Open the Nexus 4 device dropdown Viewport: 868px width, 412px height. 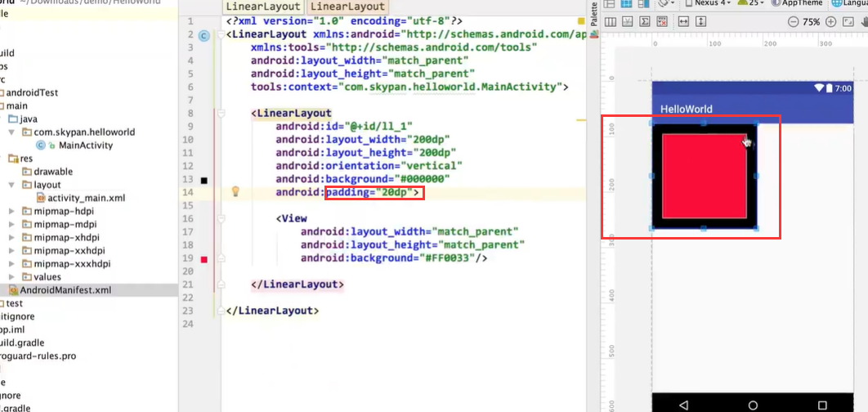click(x=709, y=3)
